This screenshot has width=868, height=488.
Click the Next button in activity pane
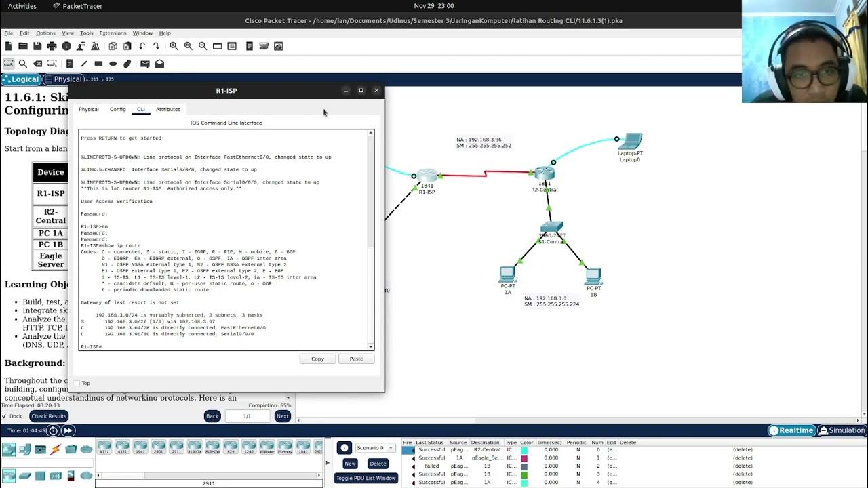[x=282, y=416]
